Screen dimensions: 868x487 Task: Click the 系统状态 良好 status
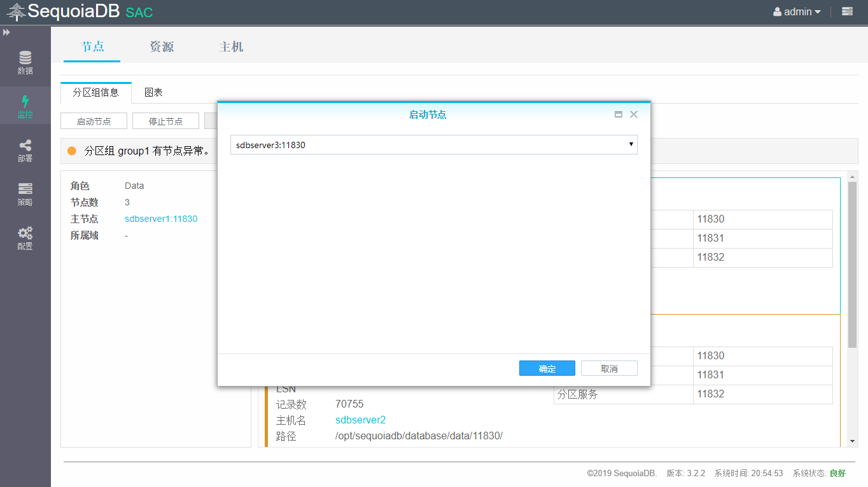[x=819, y=474]
